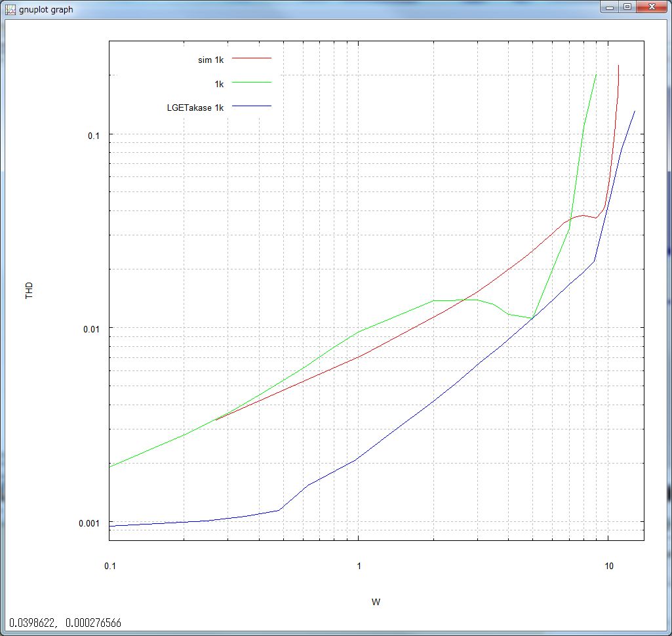Viewport: 672px width, 636px height.
Task: Click the 10 tick label on x-axis
Action: point(608,565)
